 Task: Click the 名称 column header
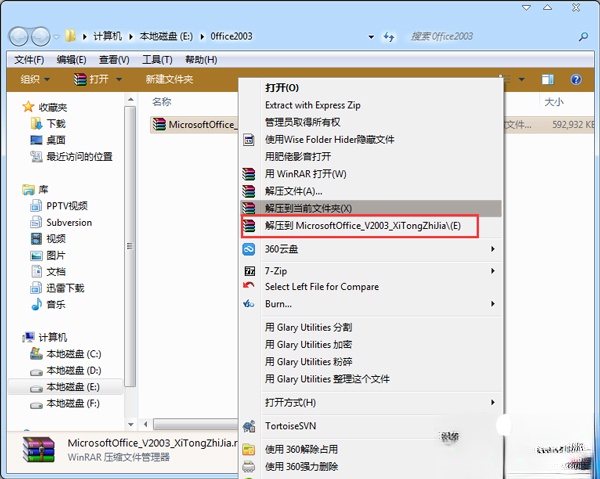[162, 102]
